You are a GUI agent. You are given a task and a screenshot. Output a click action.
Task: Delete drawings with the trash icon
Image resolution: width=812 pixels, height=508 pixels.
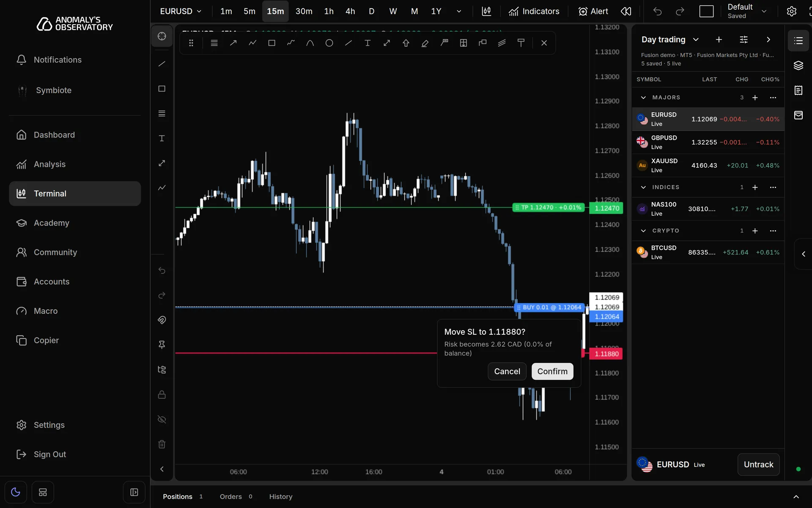[x=162, y=444]
